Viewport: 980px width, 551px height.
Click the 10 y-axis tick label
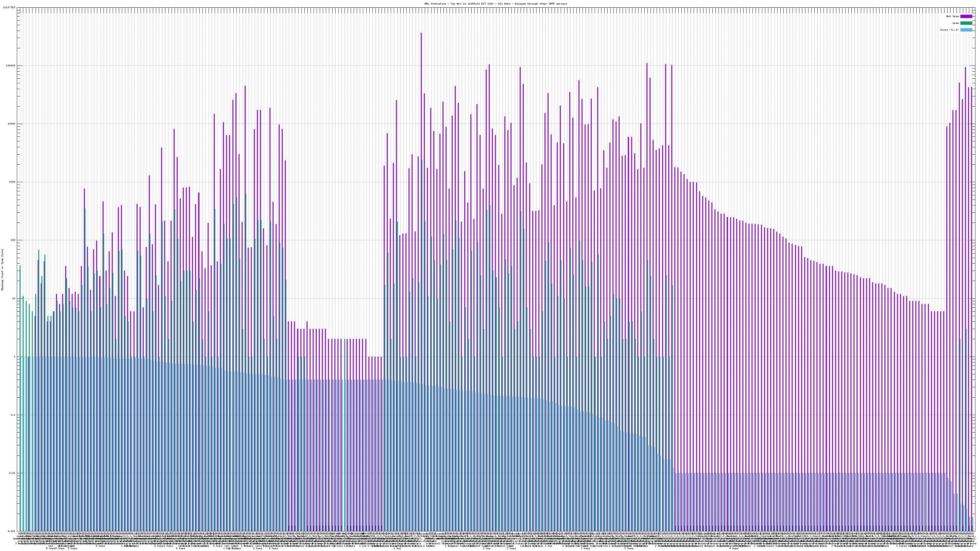14,298
